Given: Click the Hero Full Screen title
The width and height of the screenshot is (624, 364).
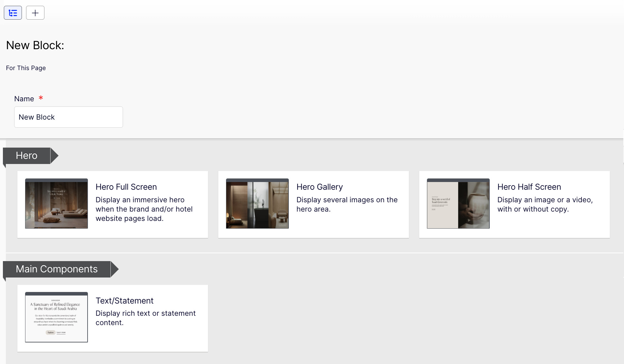Looking at the screenshot, I should pyautogui.click(x=126, y=187).
